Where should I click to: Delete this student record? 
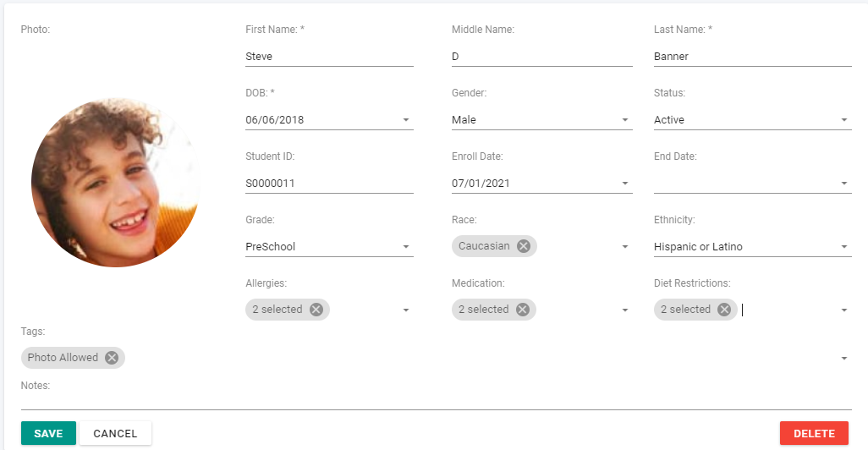[x=814, y=433]
